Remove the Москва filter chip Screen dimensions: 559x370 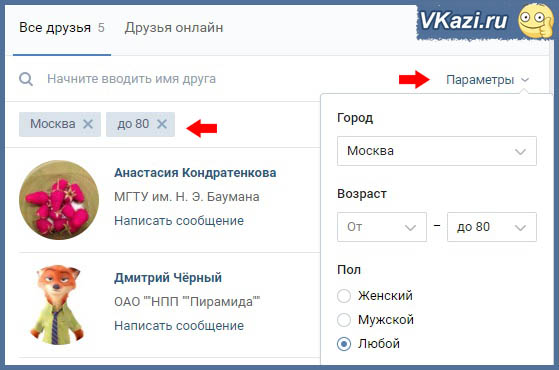coord(88,124)
